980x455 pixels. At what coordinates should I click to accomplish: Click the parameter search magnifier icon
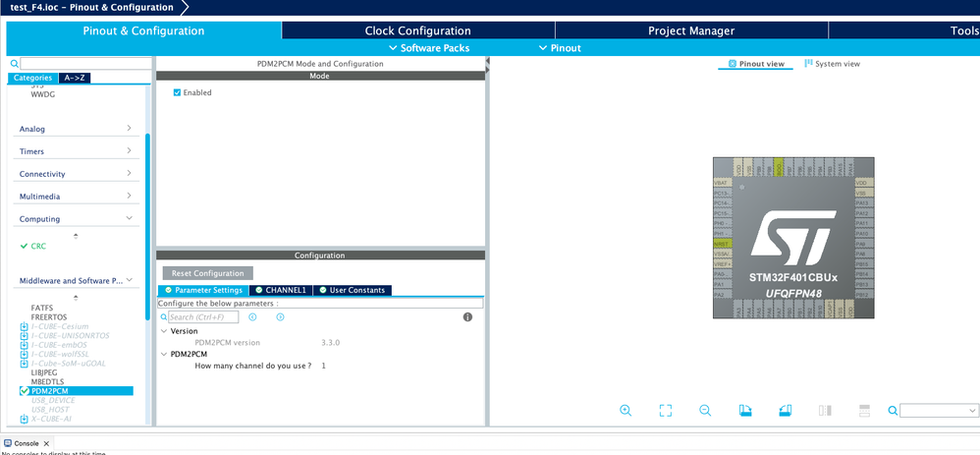click(164, 317)
